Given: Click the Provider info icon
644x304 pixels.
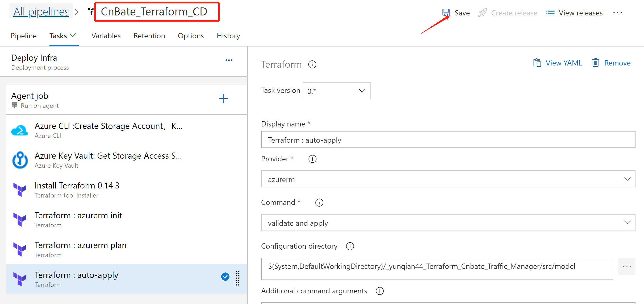Looking at the screenshot, I should [x=312, y=159].
